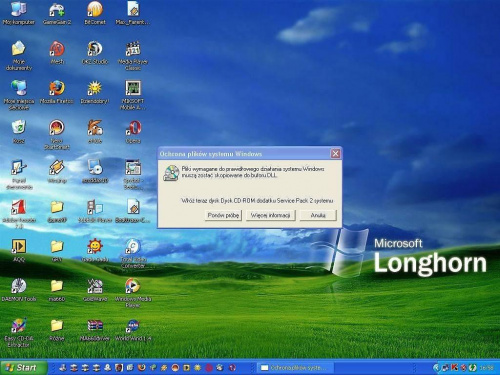Launch the Opera browser shortcut
This screenshot has height=375, width=500.
(133, 132)
